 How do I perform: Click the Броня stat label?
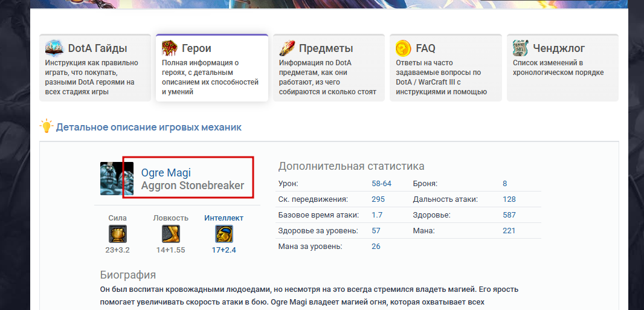[425, 184]
